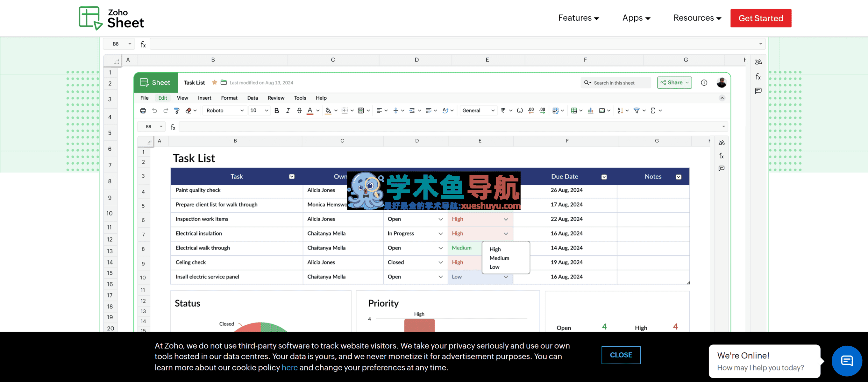Select the paint format roller tool
The image size is (868, 382).
point(177,110)
